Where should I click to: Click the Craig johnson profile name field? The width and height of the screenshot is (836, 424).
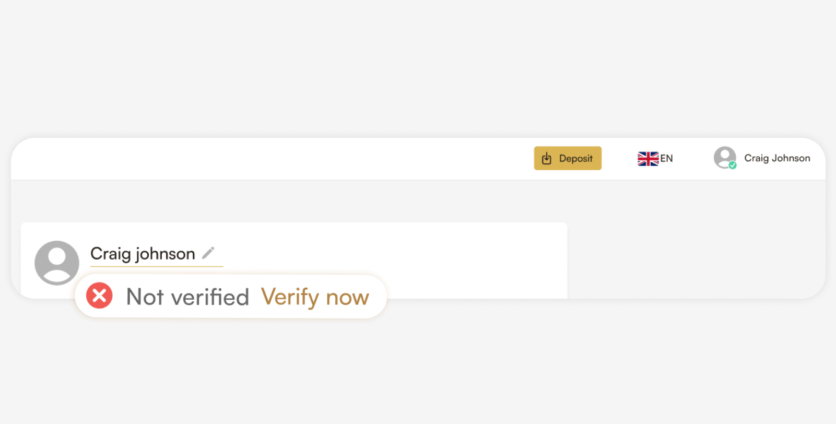point(142,254)
